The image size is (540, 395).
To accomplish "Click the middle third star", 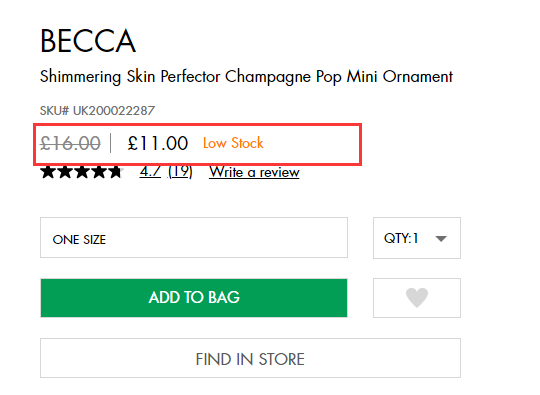I will [x=82, y=172].
